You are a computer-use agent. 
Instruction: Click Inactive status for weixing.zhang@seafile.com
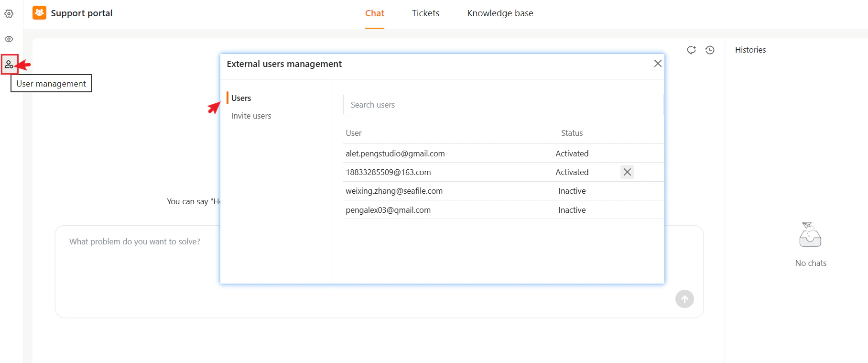click(572, 191)
